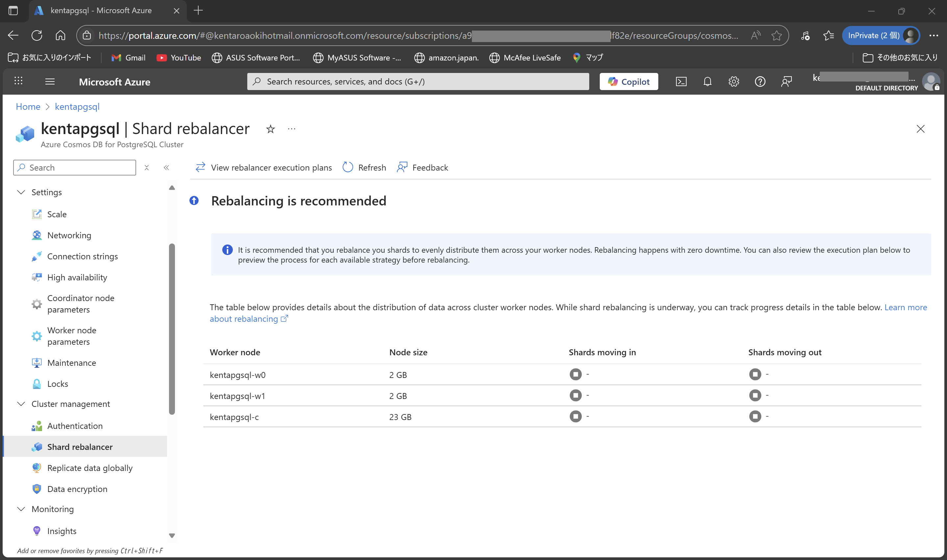Collapse the Cluster management section
Viewport: 947px width, 560px height.
21,404
